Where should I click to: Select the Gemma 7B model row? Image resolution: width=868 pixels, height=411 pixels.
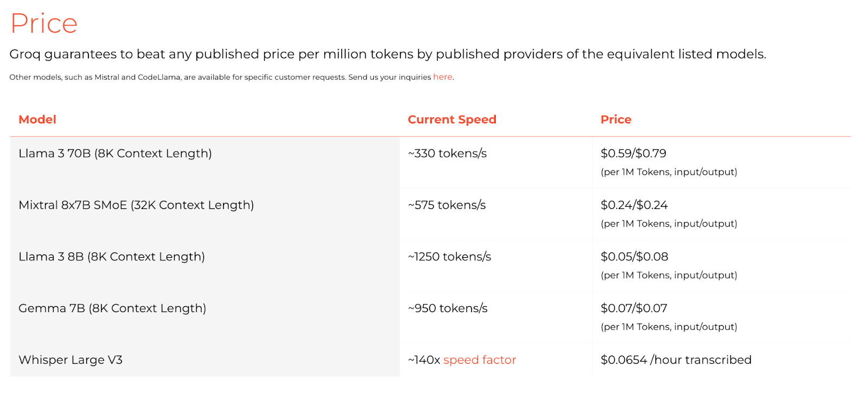[431, 317]
